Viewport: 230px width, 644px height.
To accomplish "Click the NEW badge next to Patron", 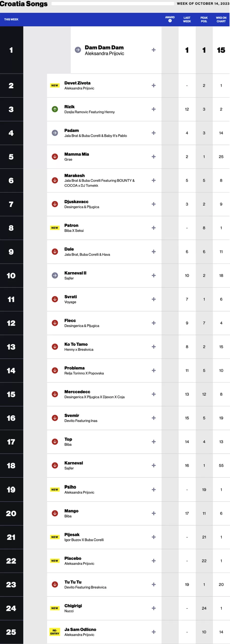I will pyautogui.click(x=55, y=228).
